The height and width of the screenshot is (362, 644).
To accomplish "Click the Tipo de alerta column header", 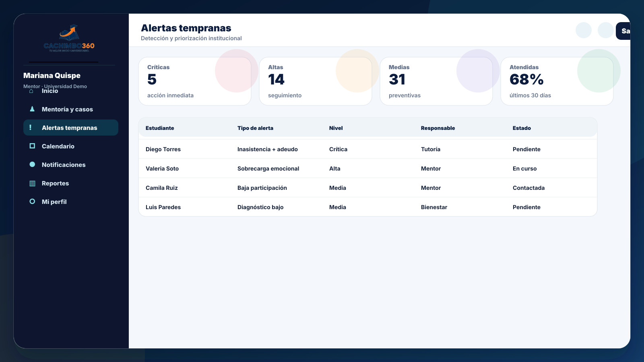I will point(255,128).
